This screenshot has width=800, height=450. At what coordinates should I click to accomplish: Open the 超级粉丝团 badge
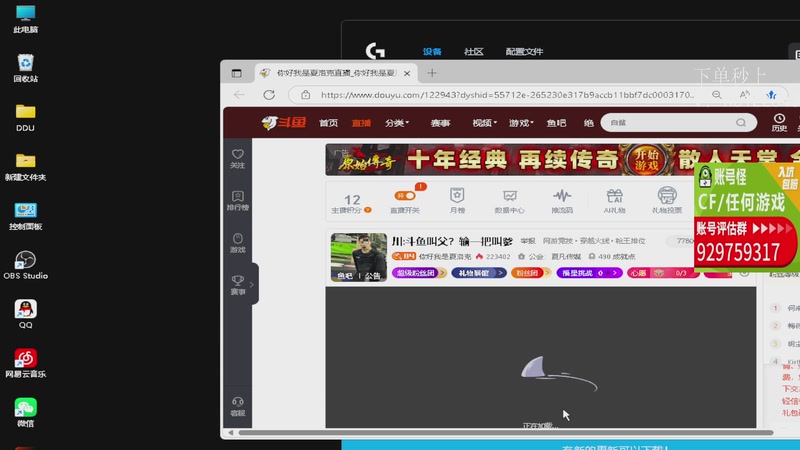[x=419, y=273]
